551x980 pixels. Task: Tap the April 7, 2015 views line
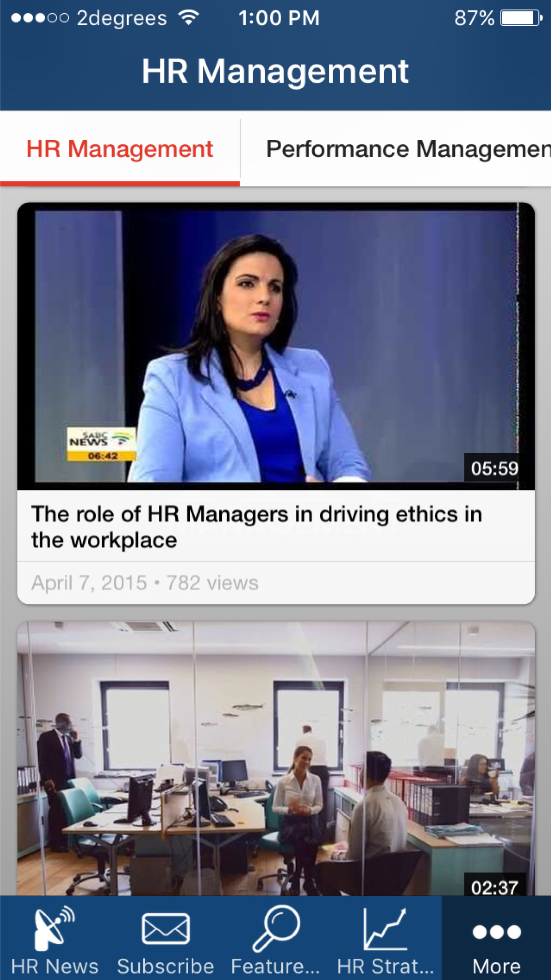click(x=145, y=583)
